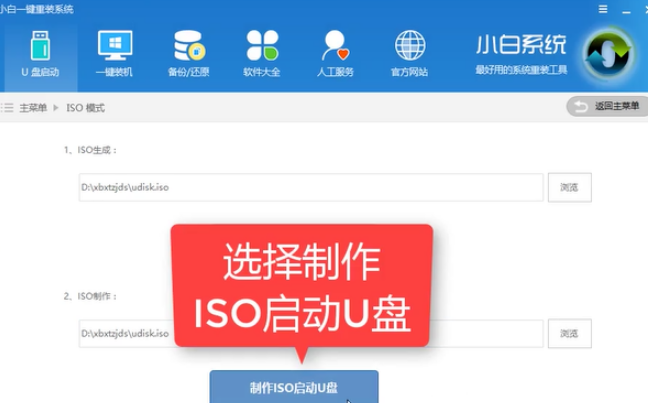Browse for ISO制作 source file
648x403 pixels.
[569, 333]
